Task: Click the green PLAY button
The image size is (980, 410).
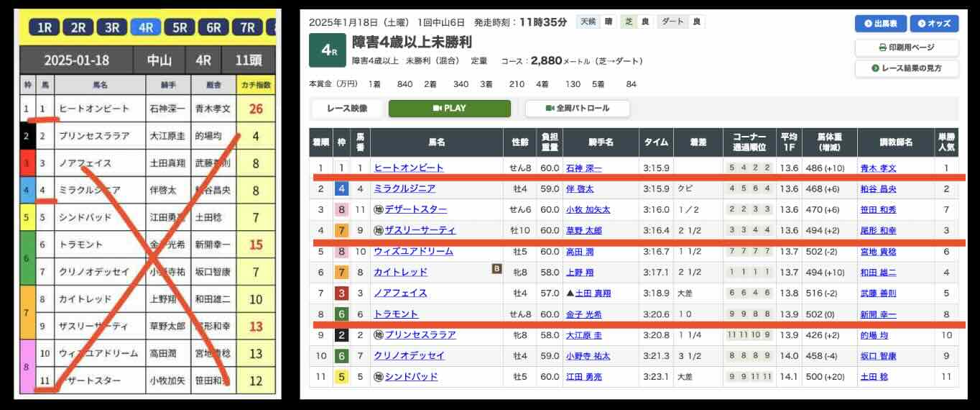Action: point(450,109)
